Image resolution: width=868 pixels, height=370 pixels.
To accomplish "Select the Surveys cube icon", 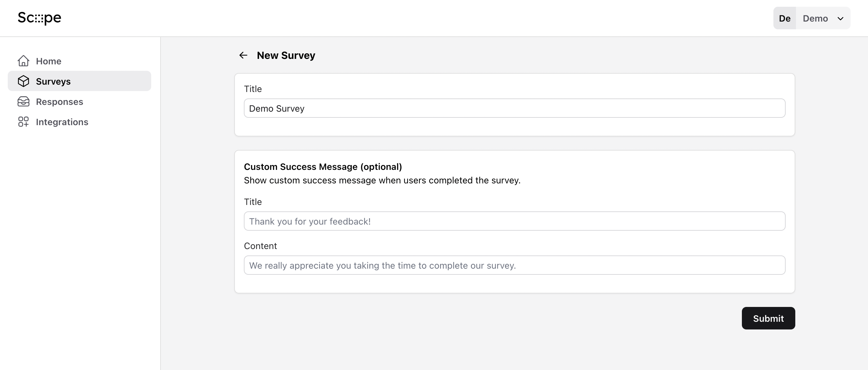I will pyautogui.click(x=23, y=81).
